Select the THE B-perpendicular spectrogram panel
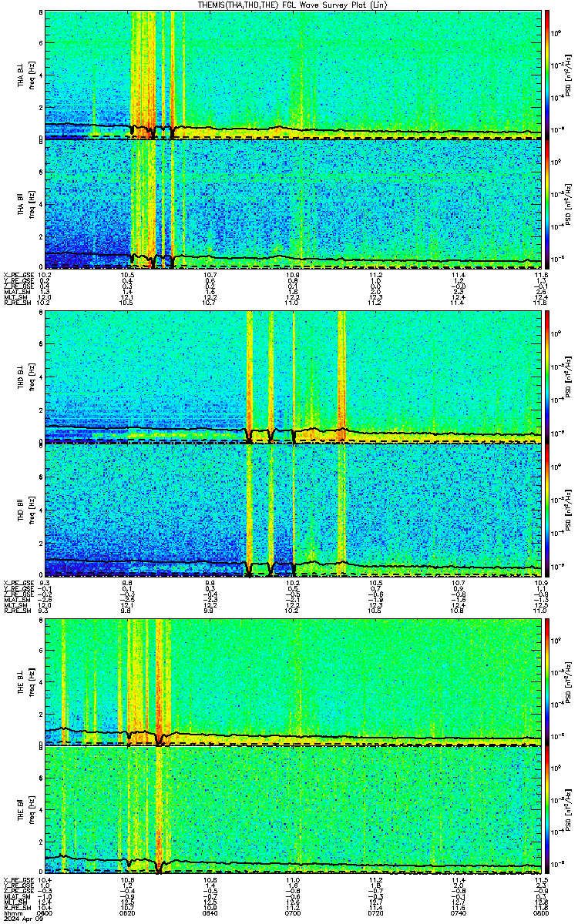Image resolution: width=578 pixels, height=924 pixels. pyautogui.click(x=291, y=682)
